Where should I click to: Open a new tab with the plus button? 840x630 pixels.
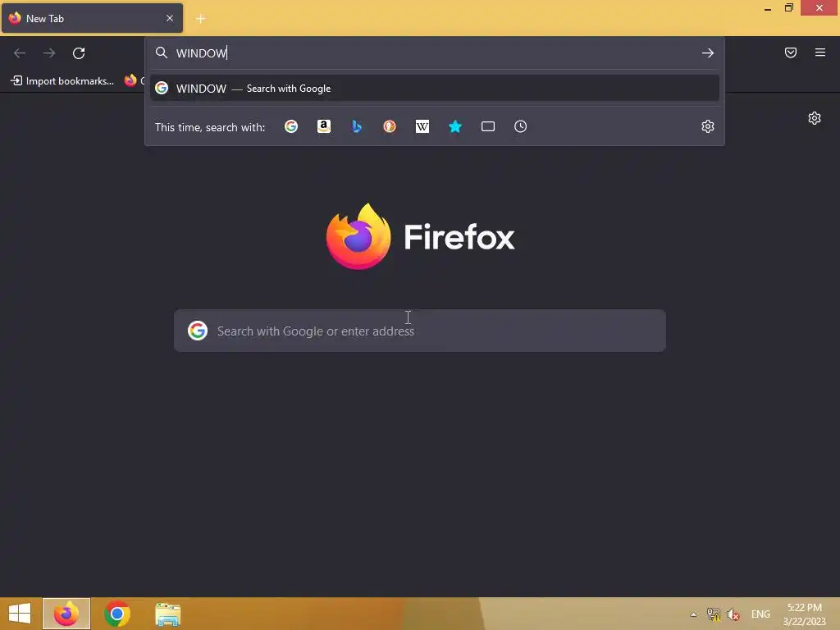(200, 19)
